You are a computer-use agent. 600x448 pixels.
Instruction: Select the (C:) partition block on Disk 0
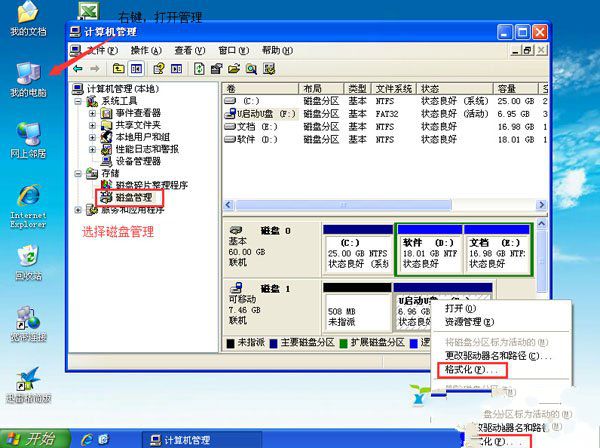coord(356,248)
